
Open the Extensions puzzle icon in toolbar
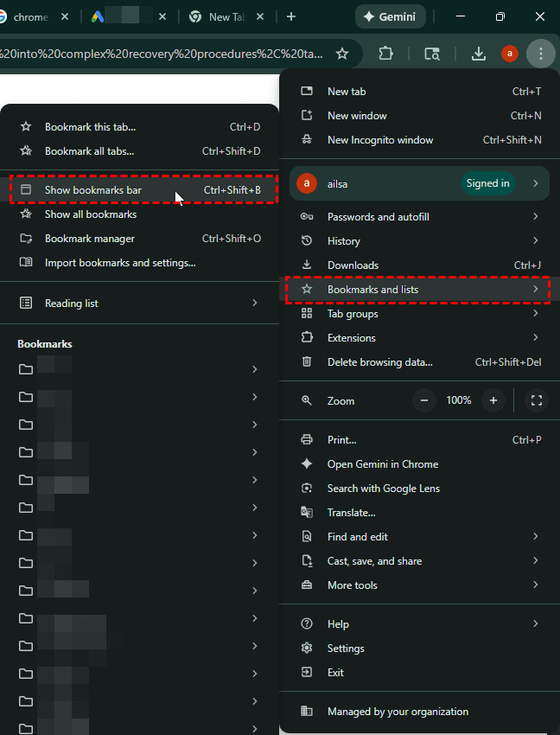pos(385,54)
